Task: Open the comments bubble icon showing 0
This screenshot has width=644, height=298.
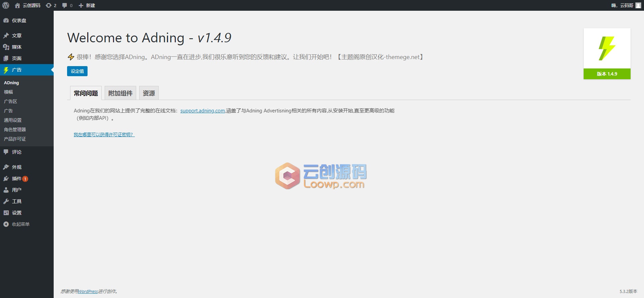Action: (67, 5)
